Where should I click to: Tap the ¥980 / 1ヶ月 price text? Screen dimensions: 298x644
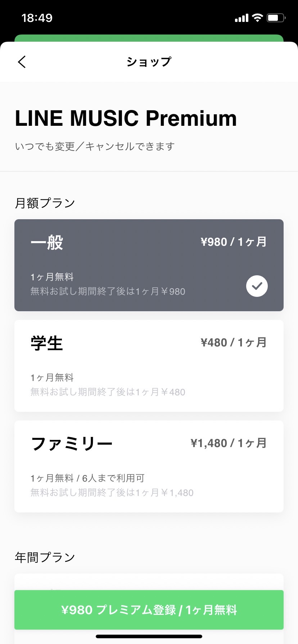tap(234, 242)
